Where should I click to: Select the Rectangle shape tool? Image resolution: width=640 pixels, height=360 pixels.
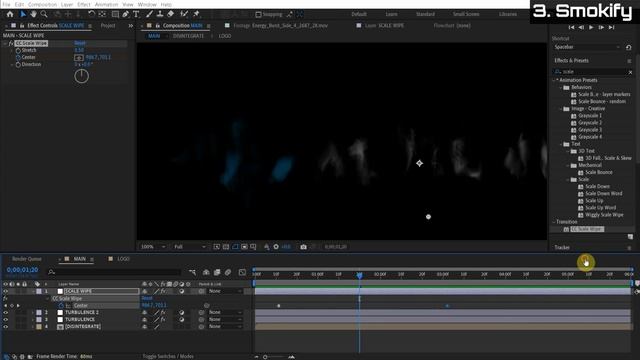(x=116, y=14)
